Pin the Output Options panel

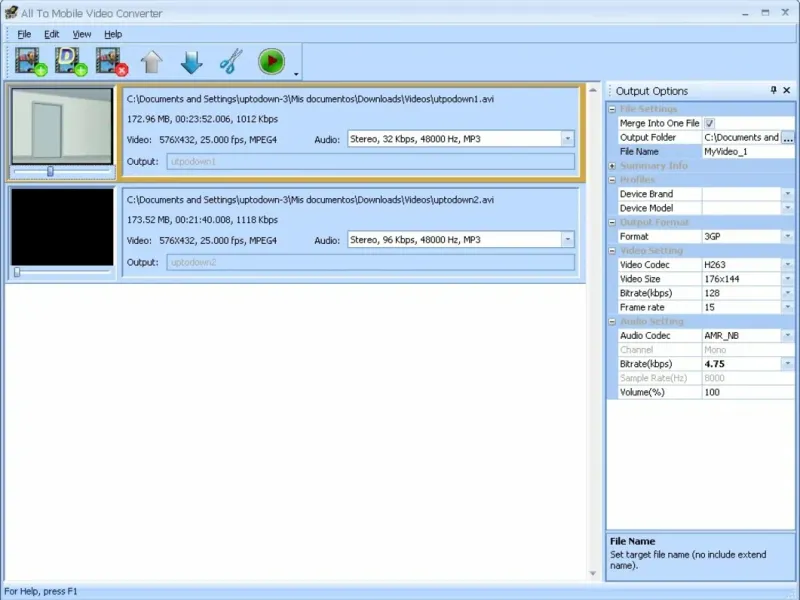pos(773,90)
